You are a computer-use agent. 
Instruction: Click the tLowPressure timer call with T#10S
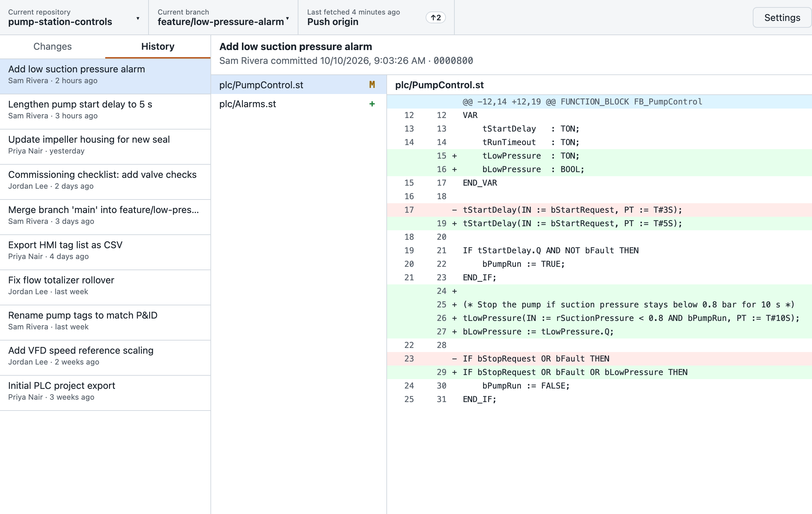tap(599, 318)
